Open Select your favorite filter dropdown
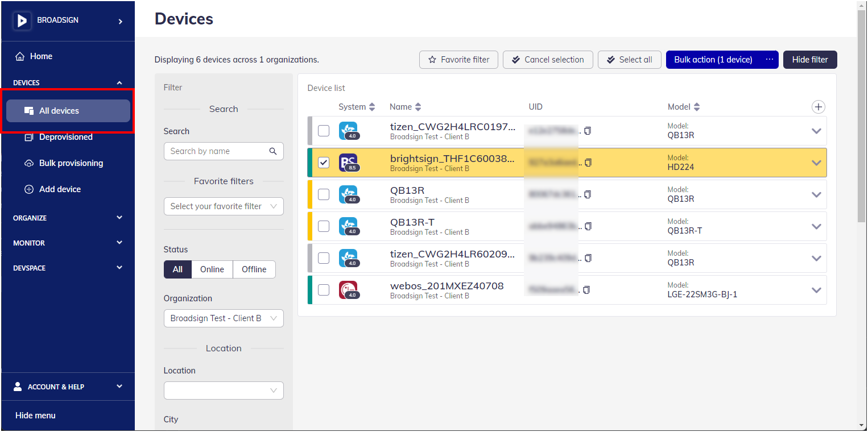Image resolution: width=868 pixels, height=432 pixels. (x=224, y=206)
